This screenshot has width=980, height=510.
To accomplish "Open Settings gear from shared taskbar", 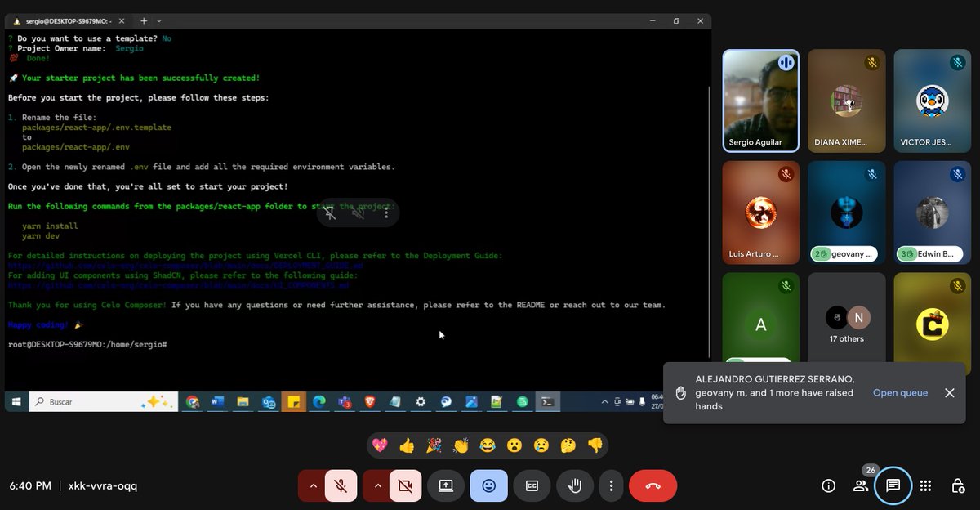I will click(x=421, y=402).
